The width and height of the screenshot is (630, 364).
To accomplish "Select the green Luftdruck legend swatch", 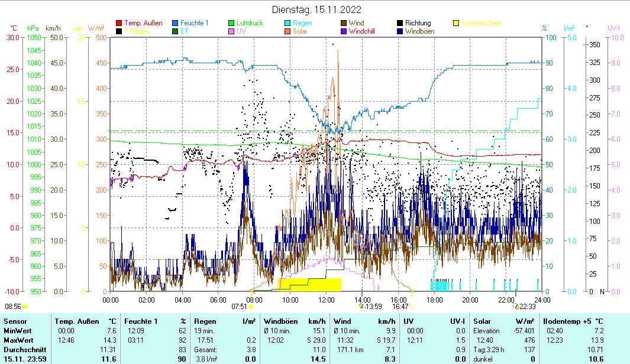I will pos(231,24).
